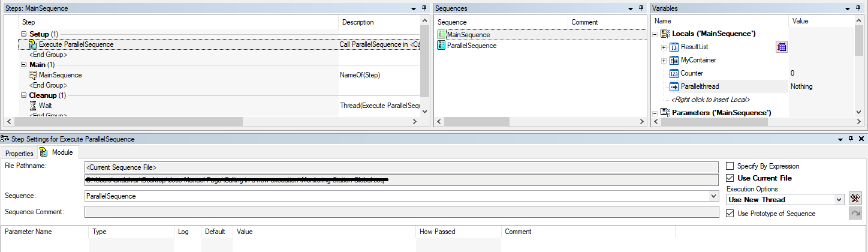Screen dimensions: 868x252
Task: Click the Counter numeric variable icon
Action: point(674,73)
